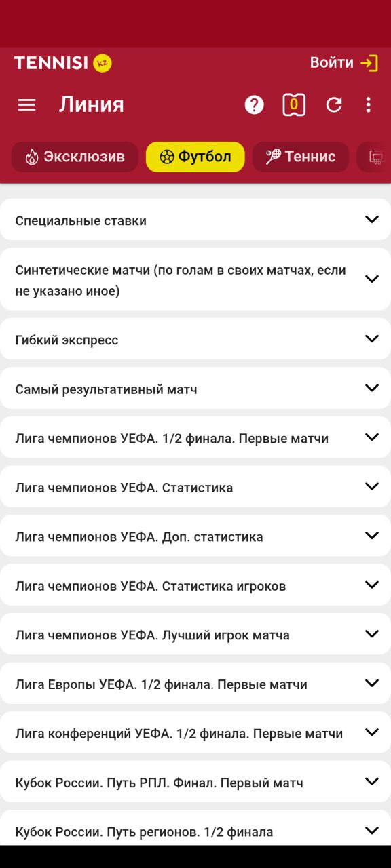Open the help question mark icon
Viewport: 391px width, 868px height.
(x=254, y=104)
